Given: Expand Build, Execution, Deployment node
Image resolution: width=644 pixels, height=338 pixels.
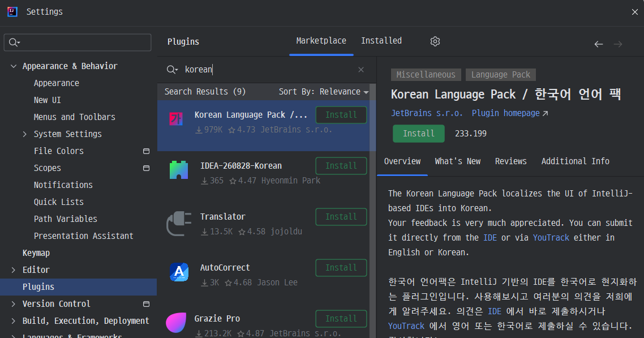Looking at the screenshot, I should tap(14, 321).
